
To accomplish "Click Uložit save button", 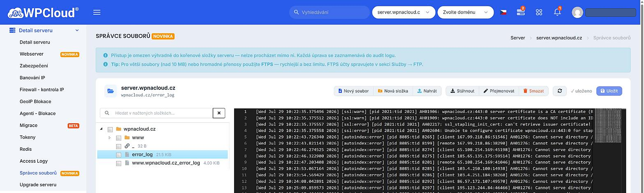I will point(609,91).
